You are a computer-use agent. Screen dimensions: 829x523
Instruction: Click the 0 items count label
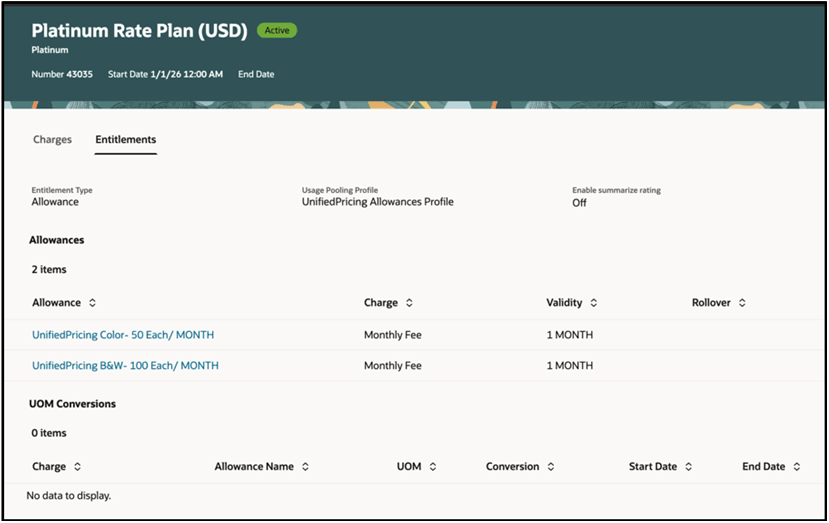pyautogui.click(x=49, y=433)
